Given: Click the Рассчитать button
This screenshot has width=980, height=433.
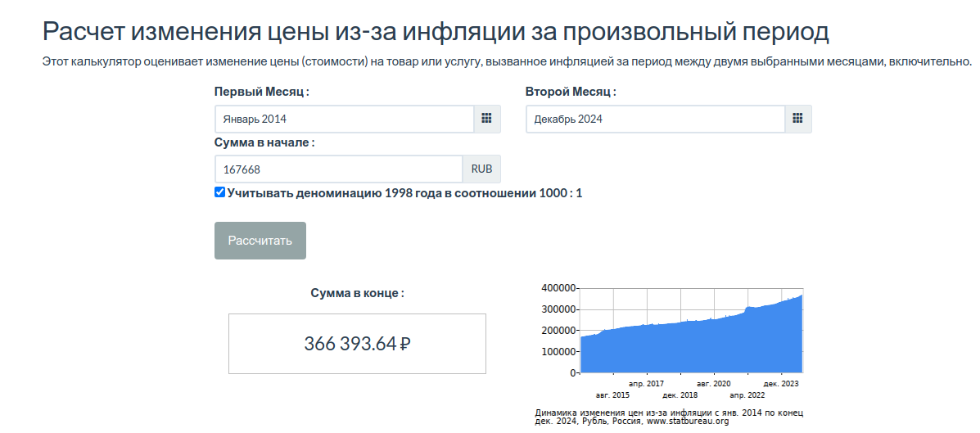Looking at the screenshot, I should pyautogui.click(x=260, y=241).
